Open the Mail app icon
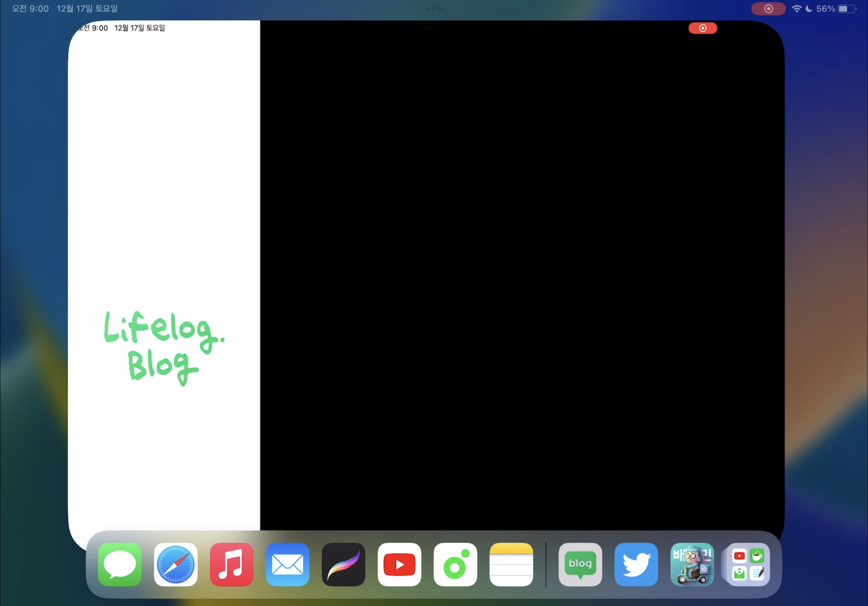The image size is (868, 606). coord(287,565)
